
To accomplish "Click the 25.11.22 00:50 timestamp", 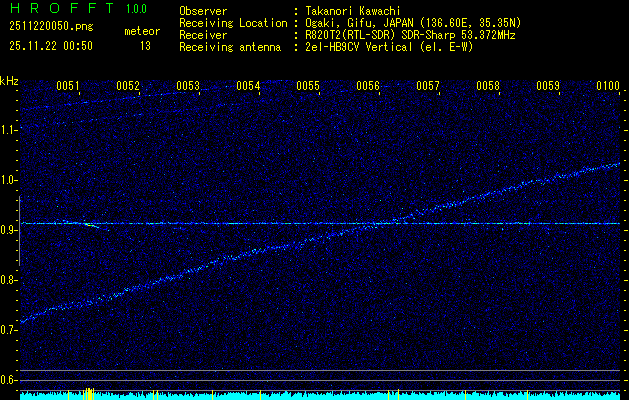I will point(49,45).
